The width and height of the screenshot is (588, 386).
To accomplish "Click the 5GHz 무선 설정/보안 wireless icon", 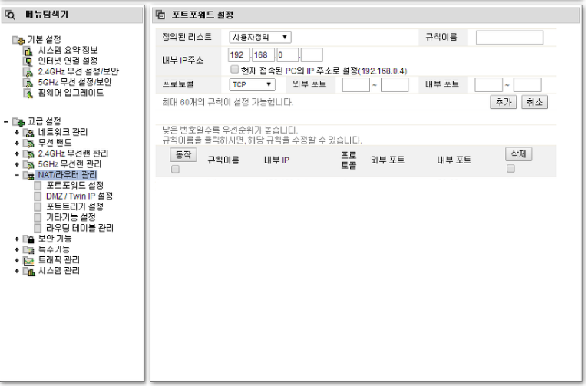I will pyautogui.click(x=28, y=83).
